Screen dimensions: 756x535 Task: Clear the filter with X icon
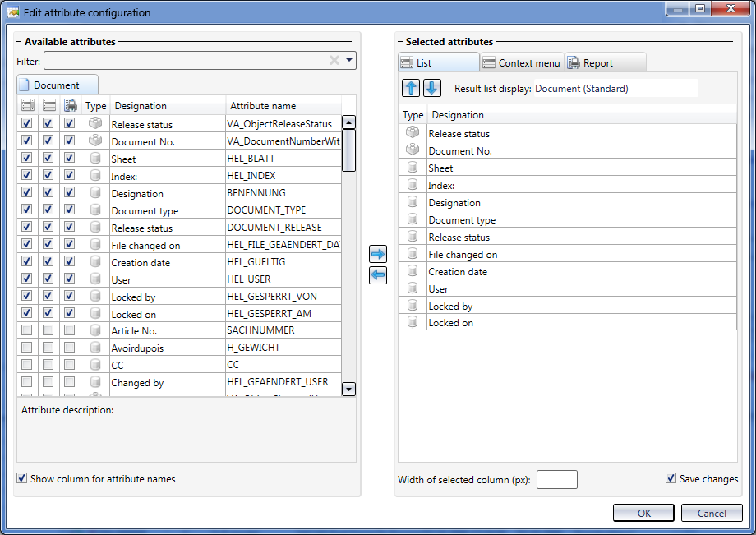tap(334, 61)
